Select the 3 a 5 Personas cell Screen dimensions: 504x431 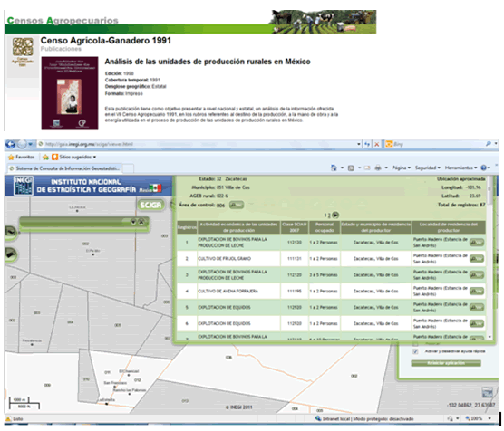(x=325, y=275)
